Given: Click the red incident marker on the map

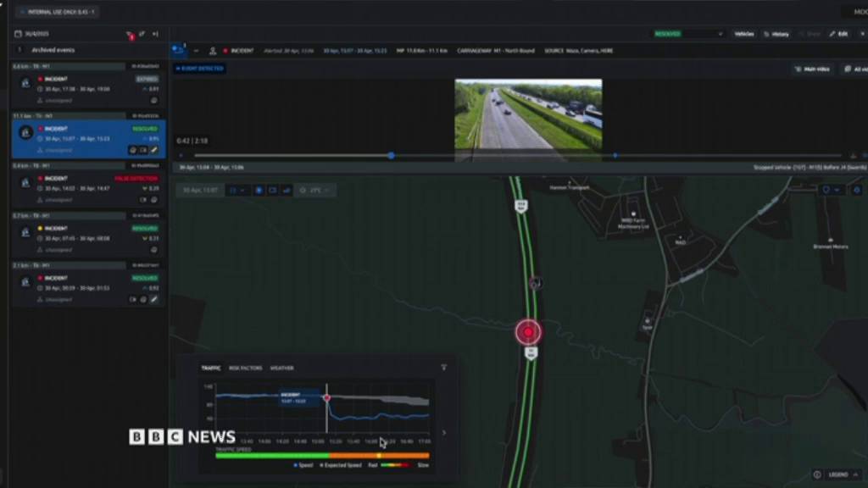Looking at the screenshot, I should pyautogui.click(x=528, y=332).
